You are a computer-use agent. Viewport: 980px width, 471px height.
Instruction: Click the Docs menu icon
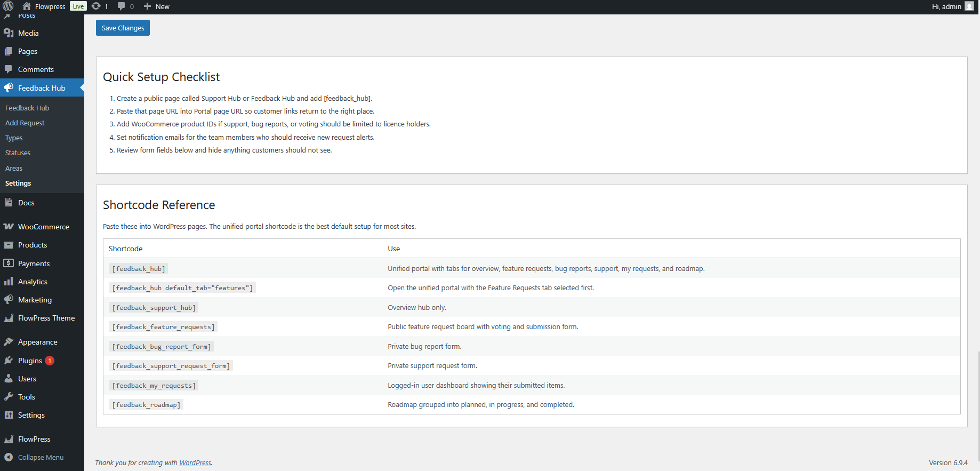click(9, 203)
